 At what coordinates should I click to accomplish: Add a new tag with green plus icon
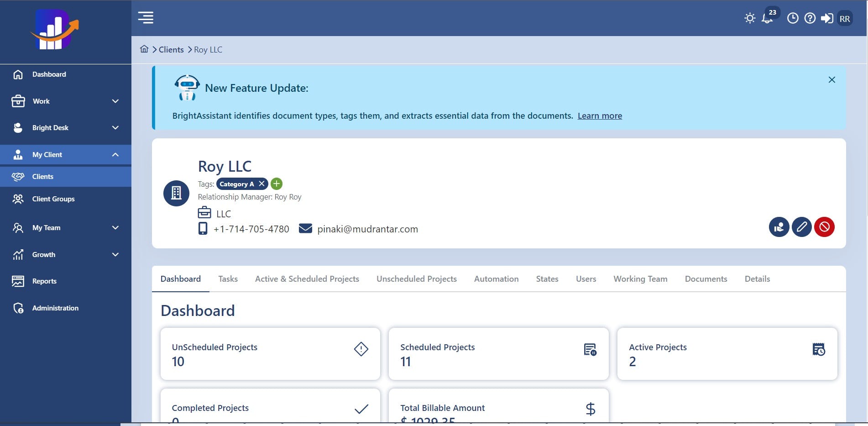[x=276, y=184]
